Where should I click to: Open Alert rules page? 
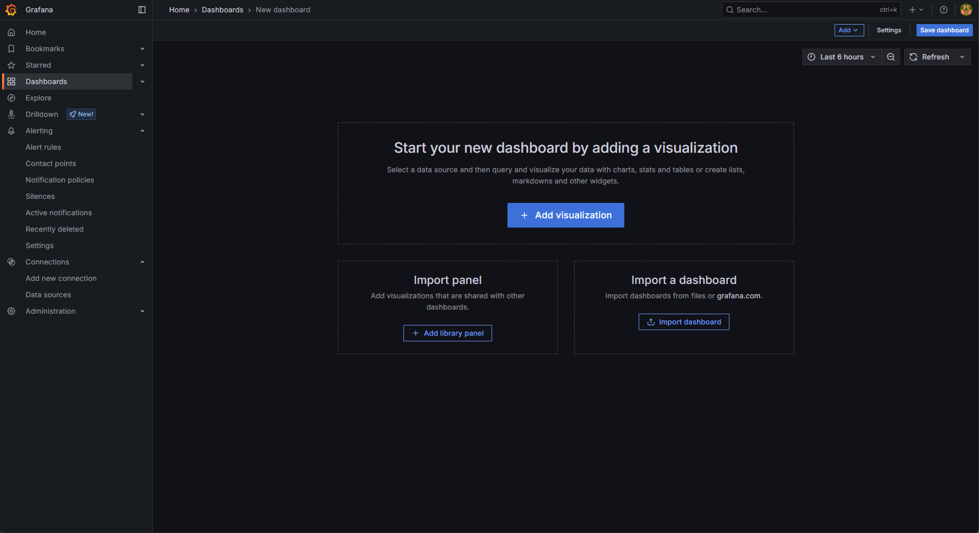(x=43, y=147)
